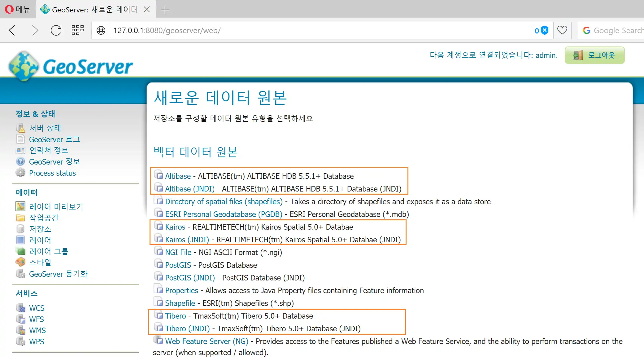
Task: Click the ad blocker shield icon
Action: click(545, 30)
